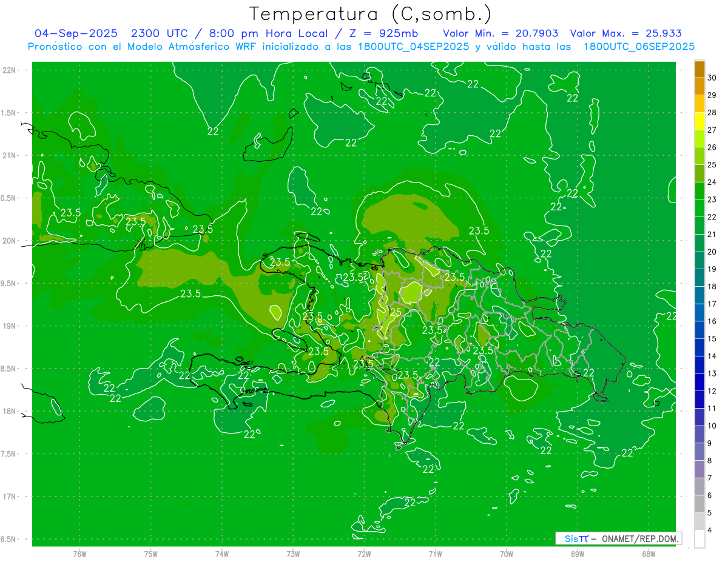
Task: Click the '10' value on color scale
Action: (x=712, y=426)
